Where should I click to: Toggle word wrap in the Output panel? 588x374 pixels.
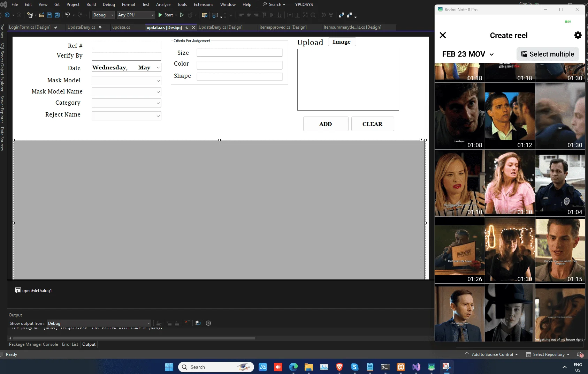(x=198, y=323)
